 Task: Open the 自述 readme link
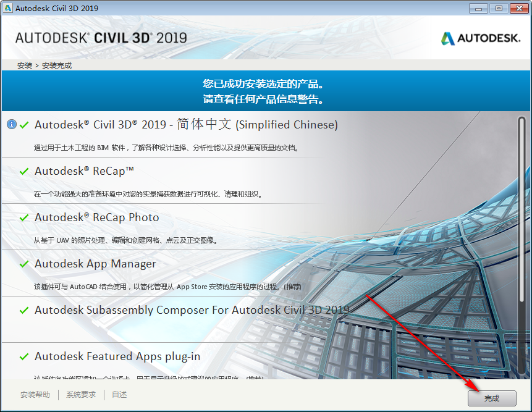[119, 395]
